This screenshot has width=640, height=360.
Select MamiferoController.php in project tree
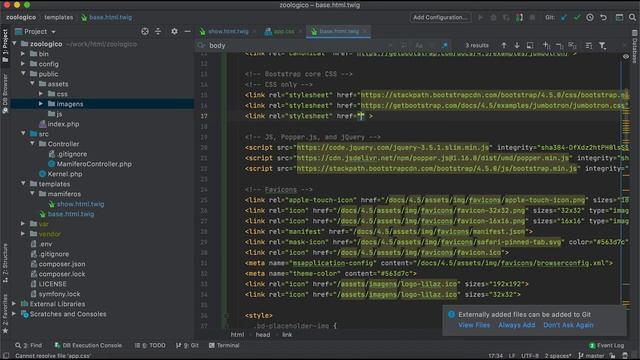pos(94,164)
